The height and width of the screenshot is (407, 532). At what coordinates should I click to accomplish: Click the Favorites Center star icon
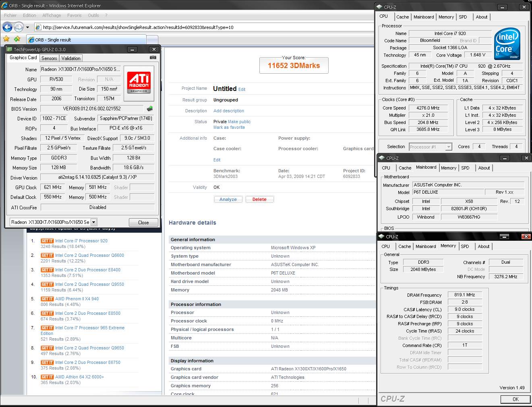pos(6,39)
